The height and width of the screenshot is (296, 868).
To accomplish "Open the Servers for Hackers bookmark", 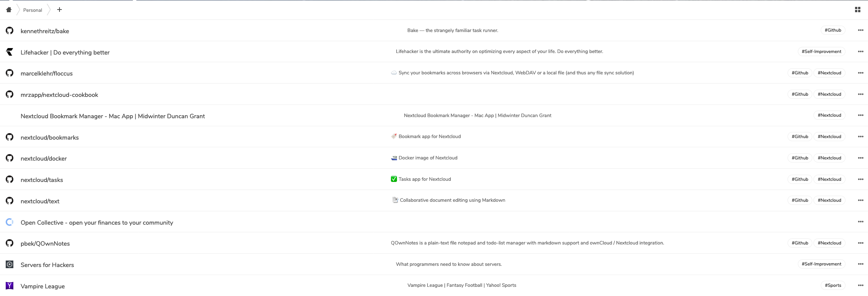I will coord(47,265).
